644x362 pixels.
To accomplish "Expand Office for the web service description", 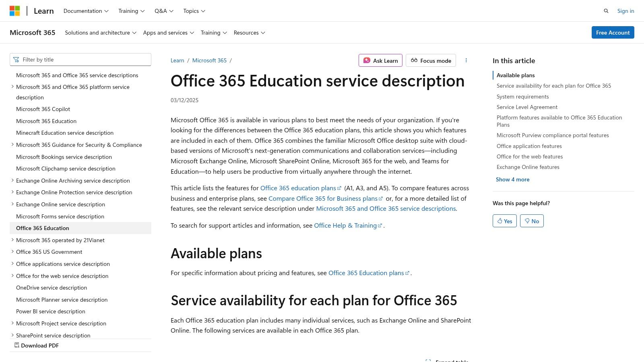I will pos(12,276).
